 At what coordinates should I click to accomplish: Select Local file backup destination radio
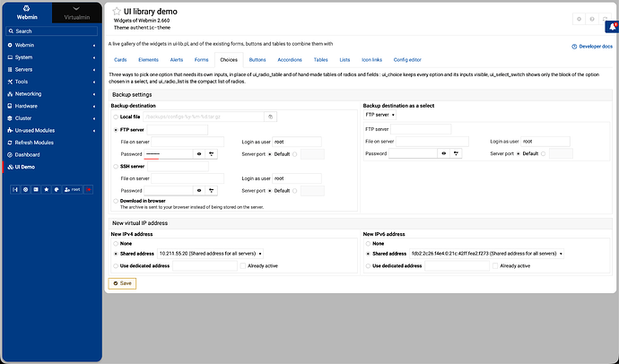tap(116, 117)
